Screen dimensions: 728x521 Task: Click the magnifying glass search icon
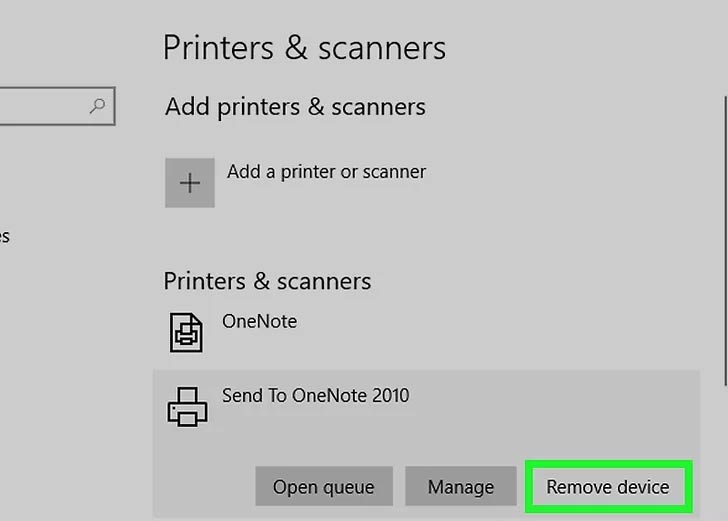(x=98, y=106)
